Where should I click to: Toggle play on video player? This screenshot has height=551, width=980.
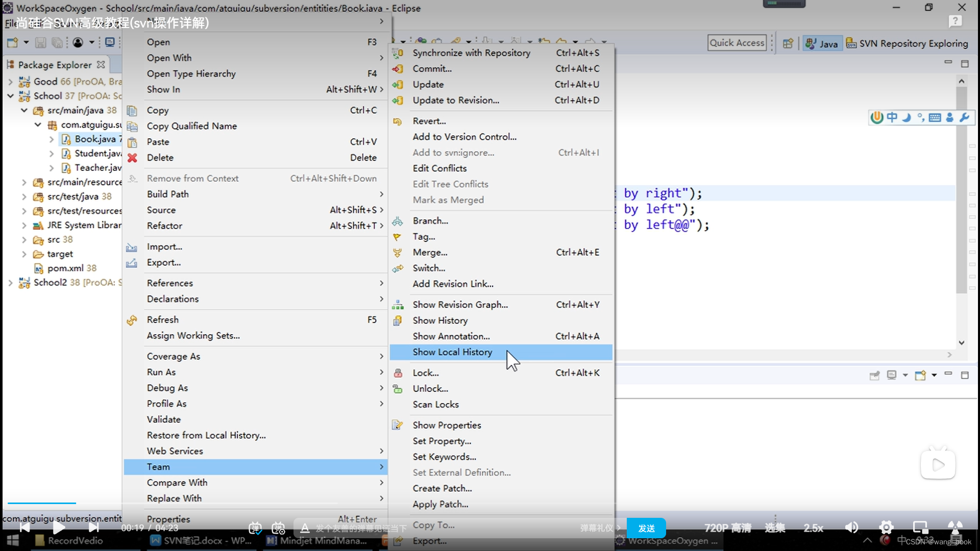(x=59, y=528)
